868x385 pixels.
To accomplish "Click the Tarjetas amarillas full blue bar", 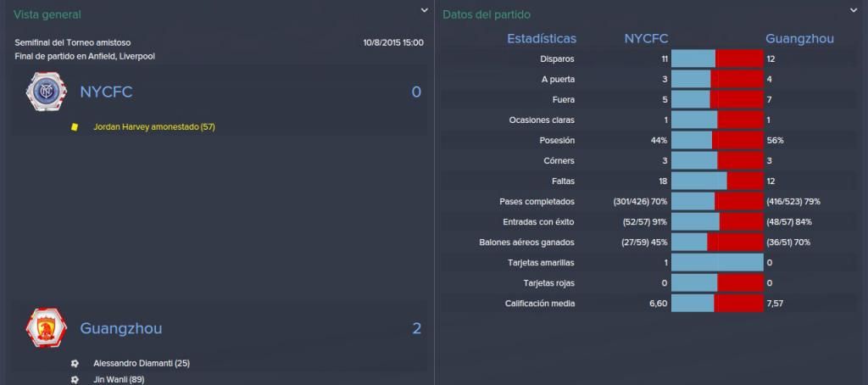I will pyautogui.click(x=717, y=263).
